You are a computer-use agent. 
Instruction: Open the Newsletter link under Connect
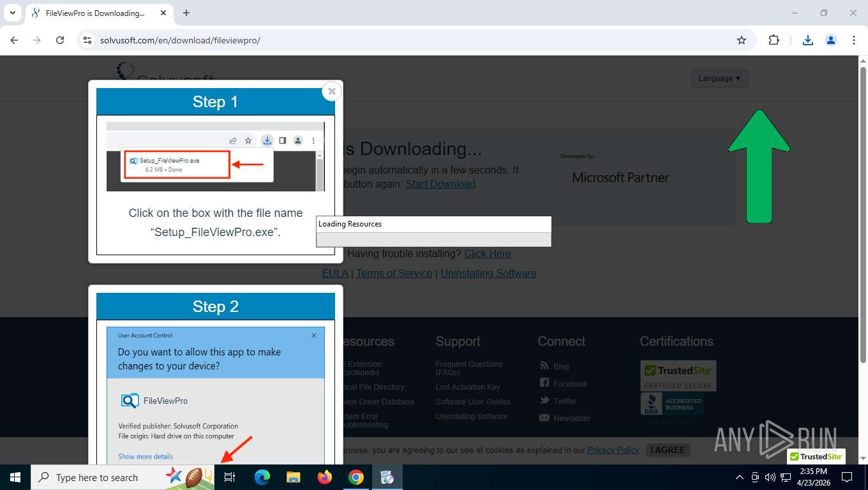click(571, 419)
